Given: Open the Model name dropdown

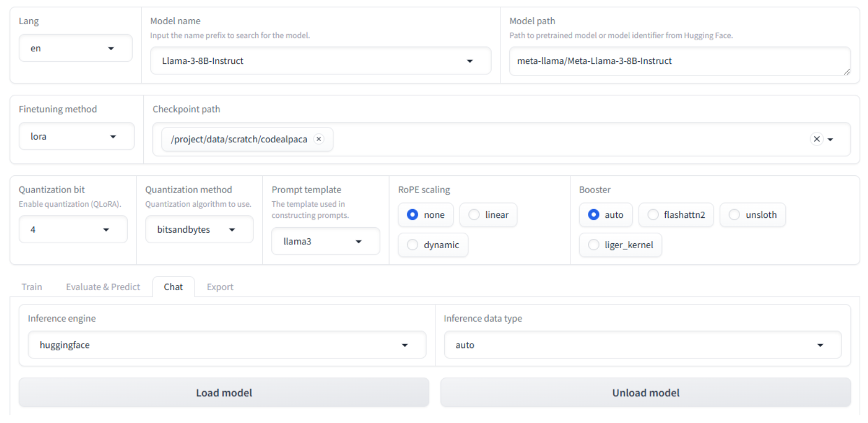Looking at the screenshot, I should click(320, 61).
